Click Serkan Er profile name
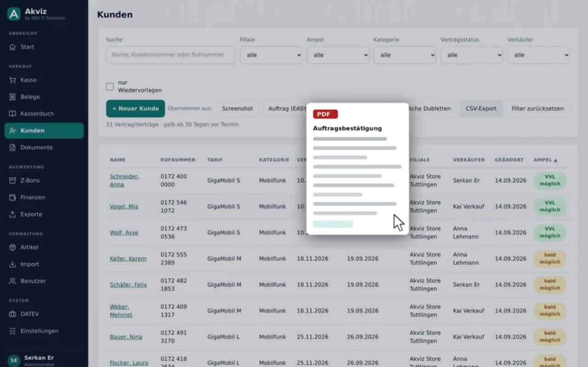This screenshot has width=588, height=367. point(39,358)
